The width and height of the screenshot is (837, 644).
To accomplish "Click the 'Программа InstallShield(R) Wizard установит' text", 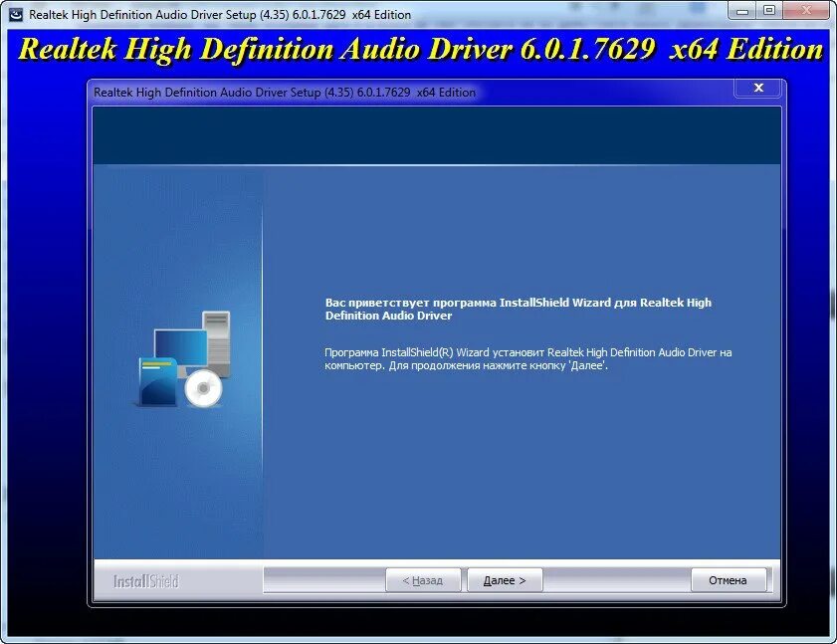I will 527,359.
